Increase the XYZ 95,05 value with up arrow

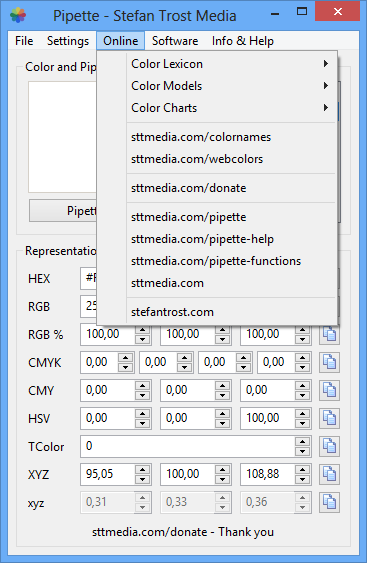(143, 470)
